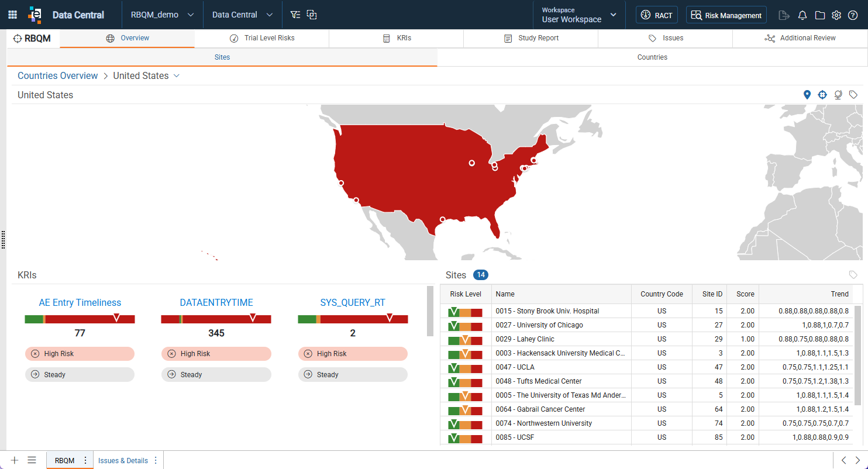Open the User Workspace dropdown

click(579, 15)
